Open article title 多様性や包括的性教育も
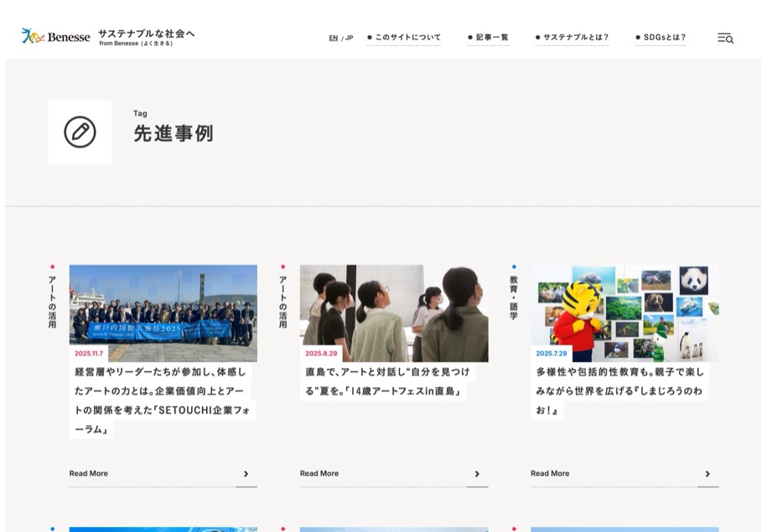This screenshot has height=532, width=767. 619,391
